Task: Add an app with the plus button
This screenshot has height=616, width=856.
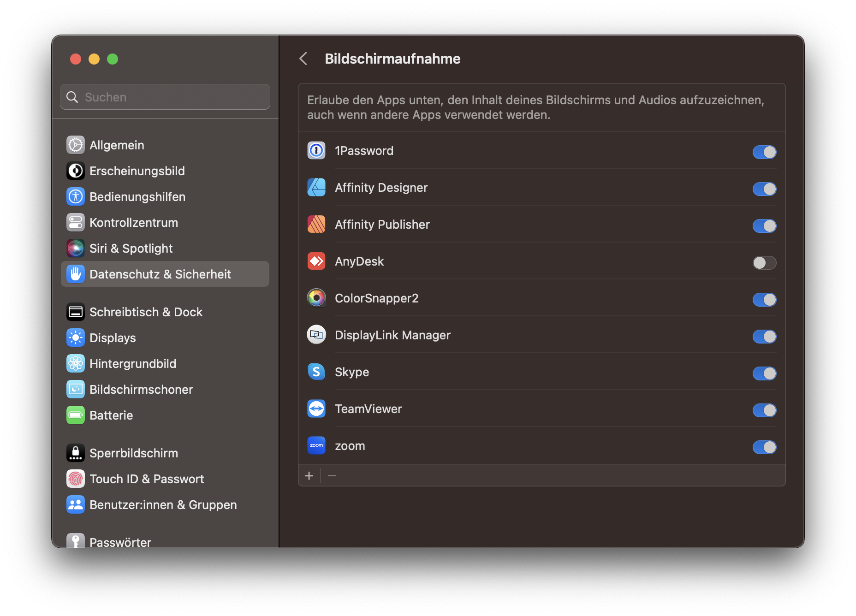Action: tap(309, 475)
